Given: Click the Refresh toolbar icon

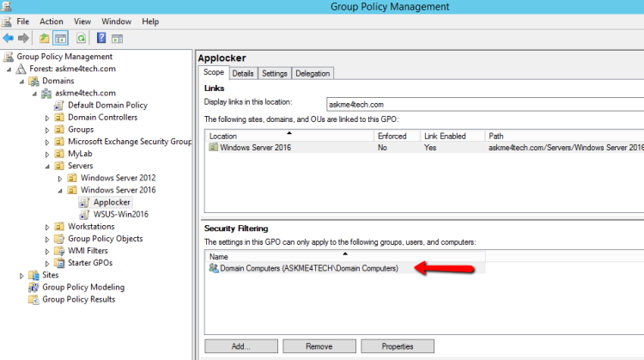Looking at the screenshot, I should coord(81,38).
